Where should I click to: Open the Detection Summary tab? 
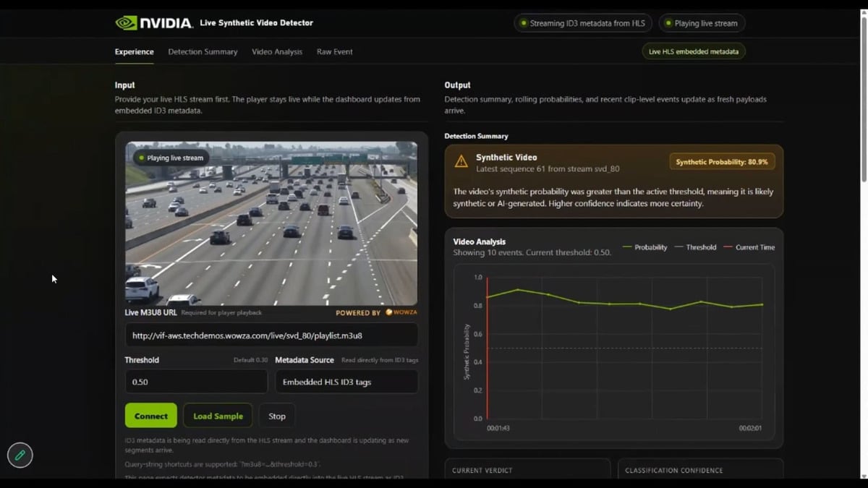point(203,52)
